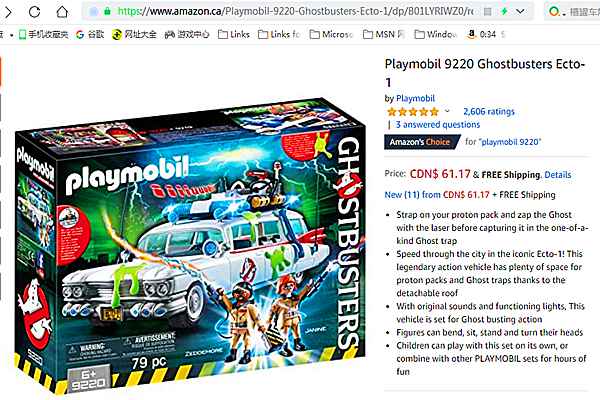Open the Amazon 0:34 bookmark

tap(481, 34)
